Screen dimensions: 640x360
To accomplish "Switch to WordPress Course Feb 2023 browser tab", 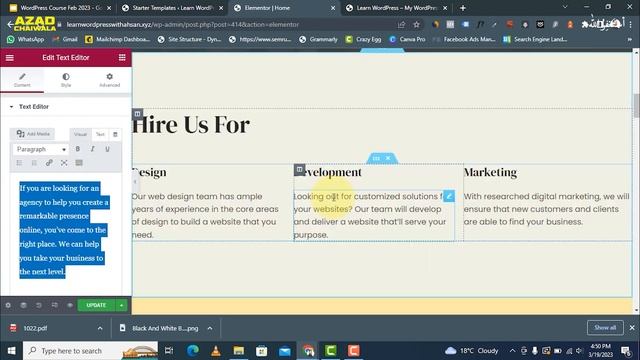I will (60, 8).
